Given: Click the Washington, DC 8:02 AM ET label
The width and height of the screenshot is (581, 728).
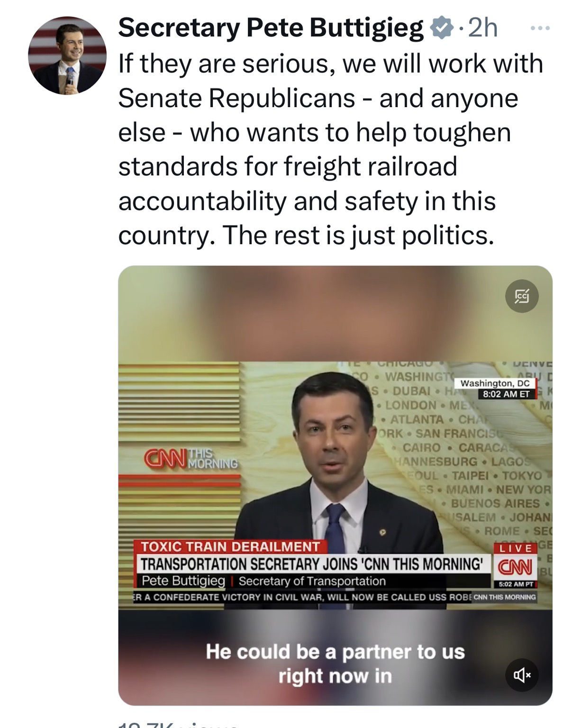Looking at the screenshot, I should [x=495, y=388].
